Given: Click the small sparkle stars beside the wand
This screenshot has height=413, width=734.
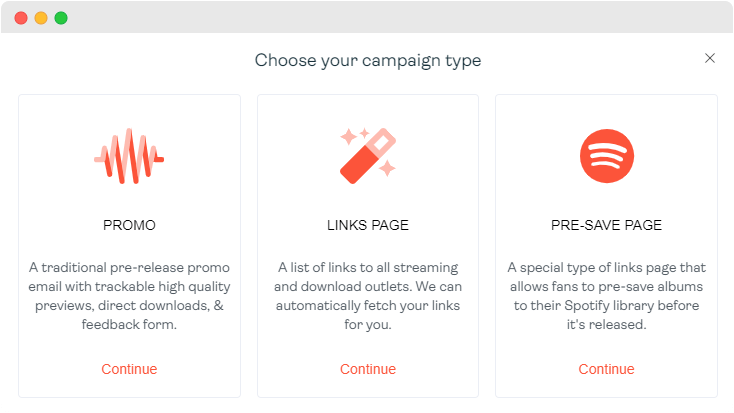Looking at the screenshot, I should [354, 136].
